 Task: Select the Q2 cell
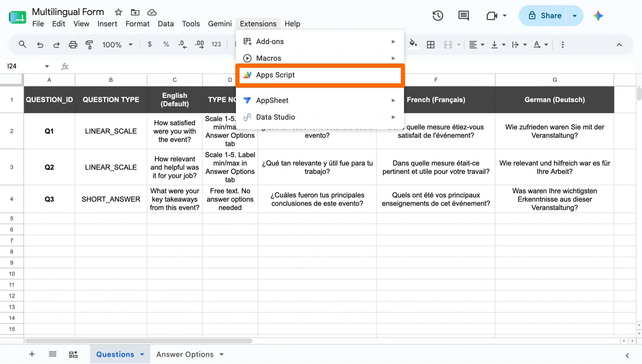(49, 167)
